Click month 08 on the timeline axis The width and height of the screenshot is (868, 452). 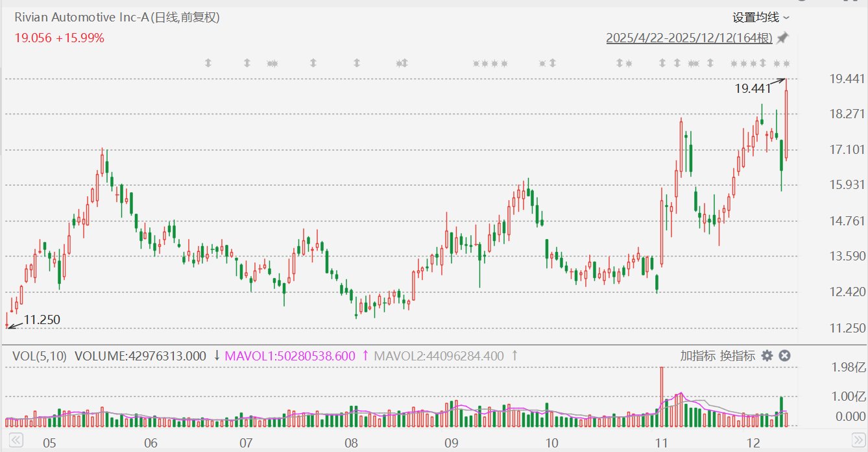coord(351,443)
